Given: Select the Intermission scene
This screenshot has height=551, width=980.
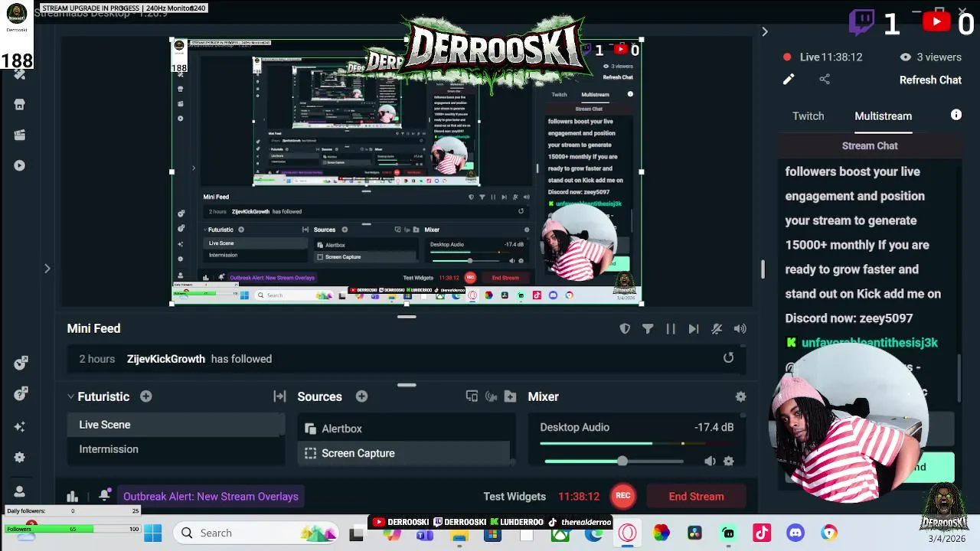Looking at the screenshot, I should [x=177, y=449].
